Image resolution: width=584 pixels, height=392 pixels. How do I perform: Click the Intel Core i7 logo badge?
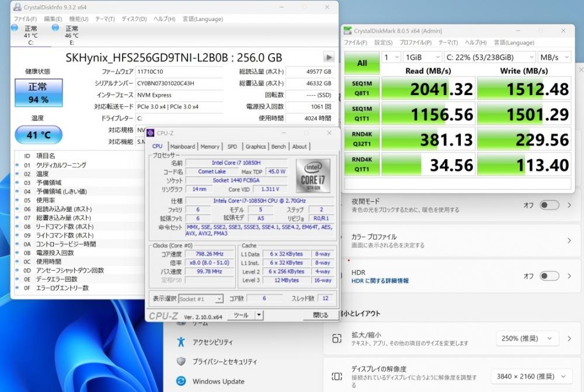coord(313,176)
